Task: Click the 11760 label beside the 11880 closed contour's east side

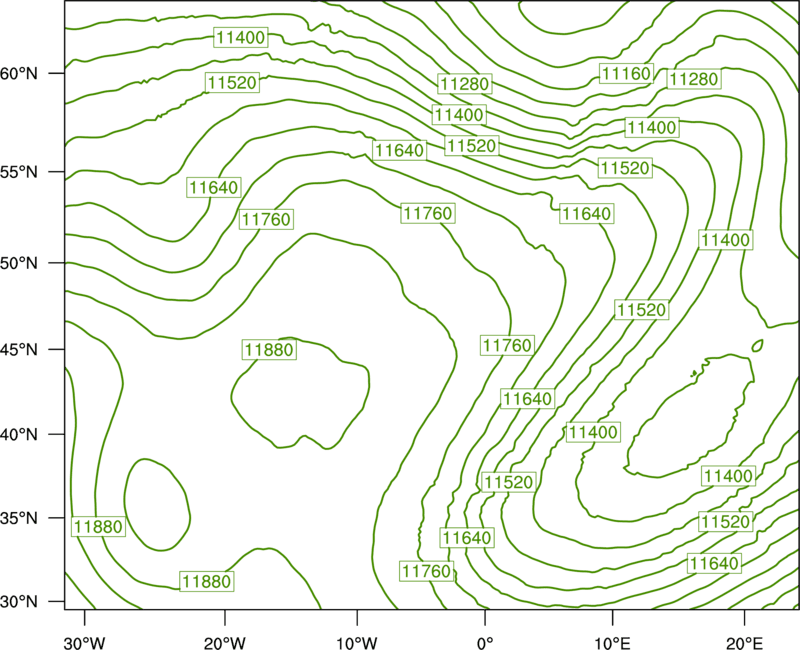Action: point(508,345)
